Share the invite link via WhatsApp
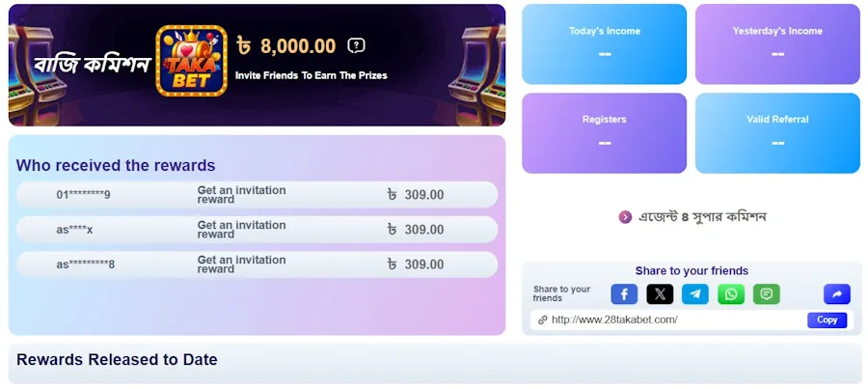This screenshot has width=868, height=389. 731,294
